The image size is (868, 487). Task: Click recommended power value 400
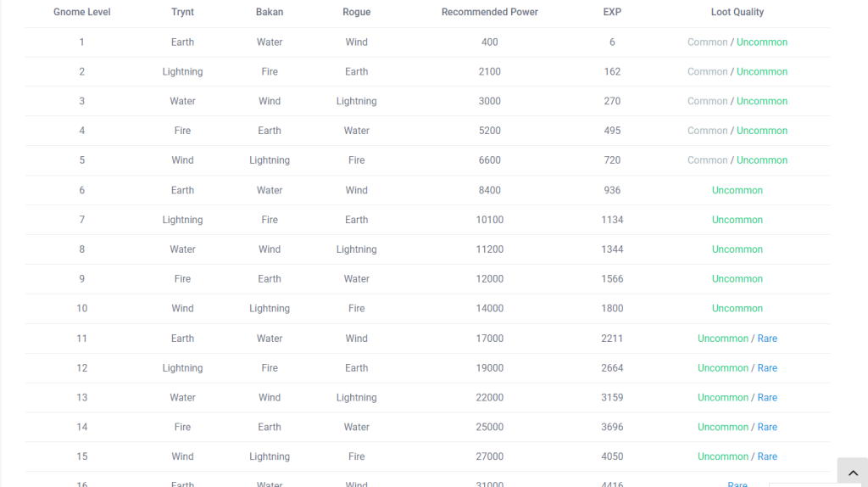coord(489,42)
